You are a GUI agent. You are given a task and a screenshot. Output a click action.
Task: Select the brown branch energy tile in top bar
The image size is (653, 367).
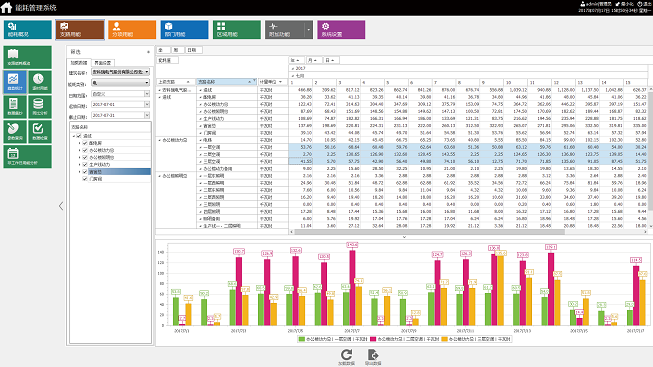[80, 30]
